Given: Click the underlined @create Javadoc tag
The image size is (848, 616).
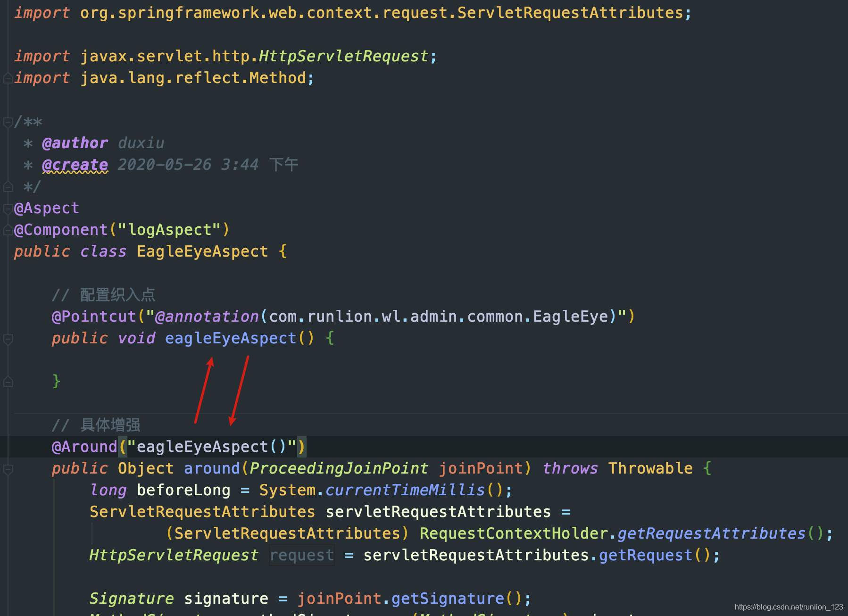Looking at the screenshot, I should click(x=75, y=165).
